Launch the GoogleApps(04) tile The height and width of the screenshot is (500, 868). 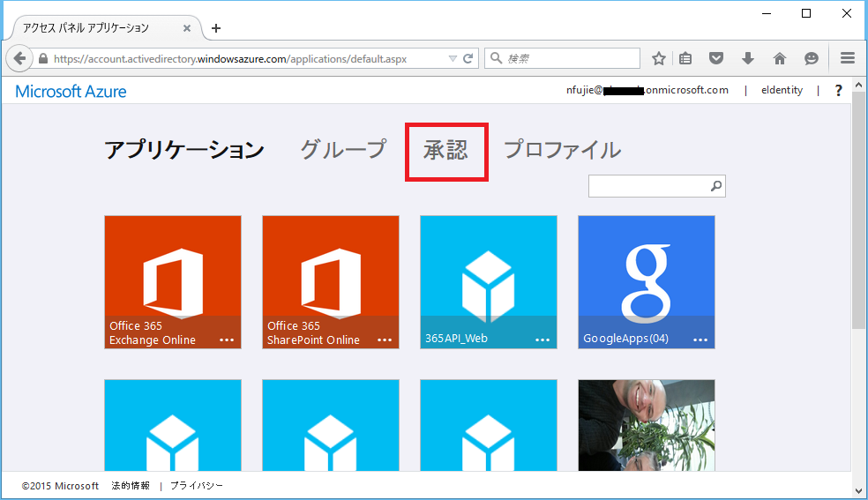tap(647, 282)
